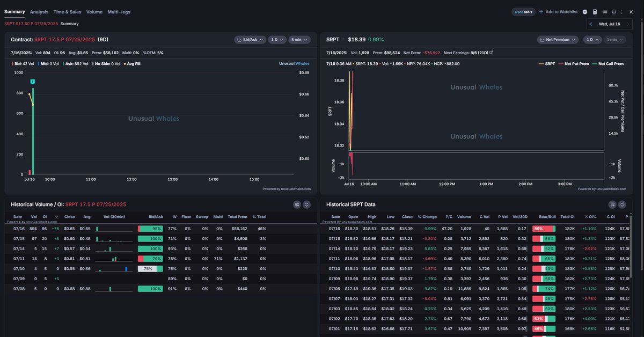Switch to the Multi-legs tab
Viewport: 644px width, 337px height.
[119, 12]
